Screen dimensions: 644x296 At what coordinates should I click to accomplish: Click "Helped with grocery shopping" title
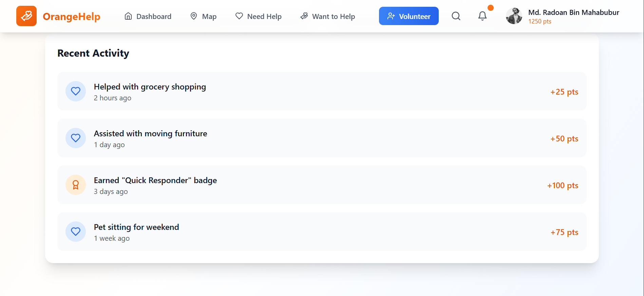pyautogui.click(x=150, y=87)
